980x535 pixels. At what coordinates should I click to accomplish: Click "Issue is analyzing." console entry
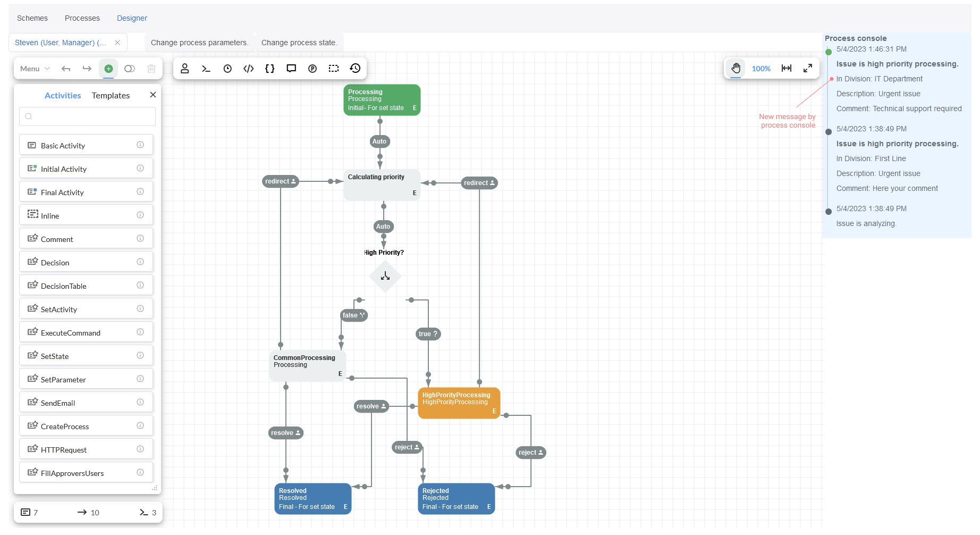[x=866, y=223]
